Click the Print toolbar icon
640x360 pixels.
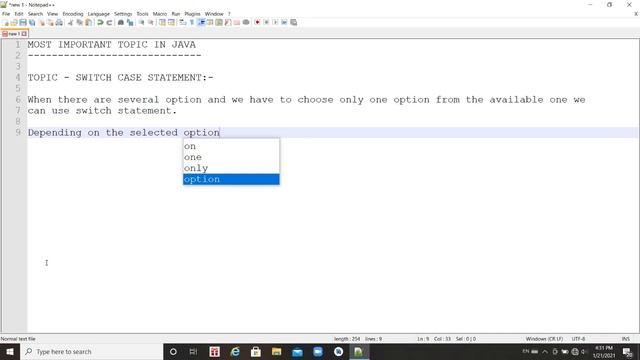pos(59,22)
